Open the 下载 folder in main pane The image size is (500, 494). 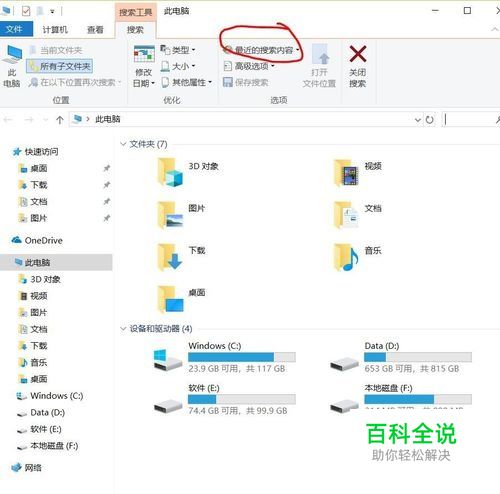click(x=170, y=256)
